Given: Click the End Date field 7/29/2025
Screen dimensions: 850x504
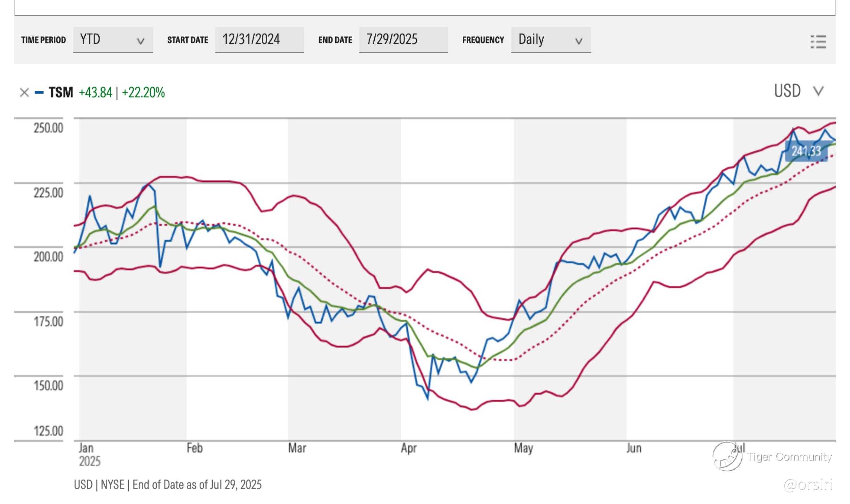Looking at the screenshot, I should (403, 40).
